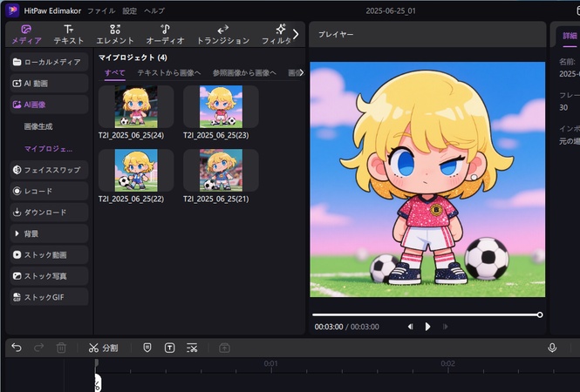
Task: Open the オーディオ tab
Action: tap(165, 34)
